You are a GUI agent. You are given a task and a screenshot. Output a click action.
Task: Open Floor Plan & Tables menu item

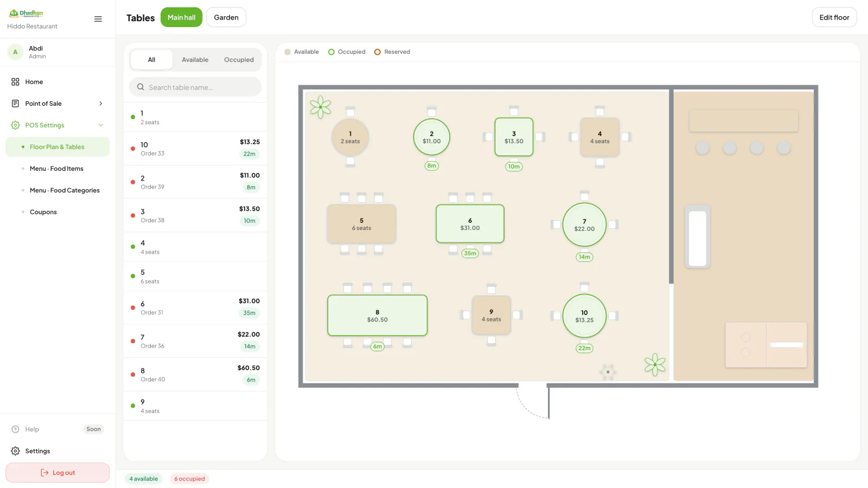pos(58,147)
